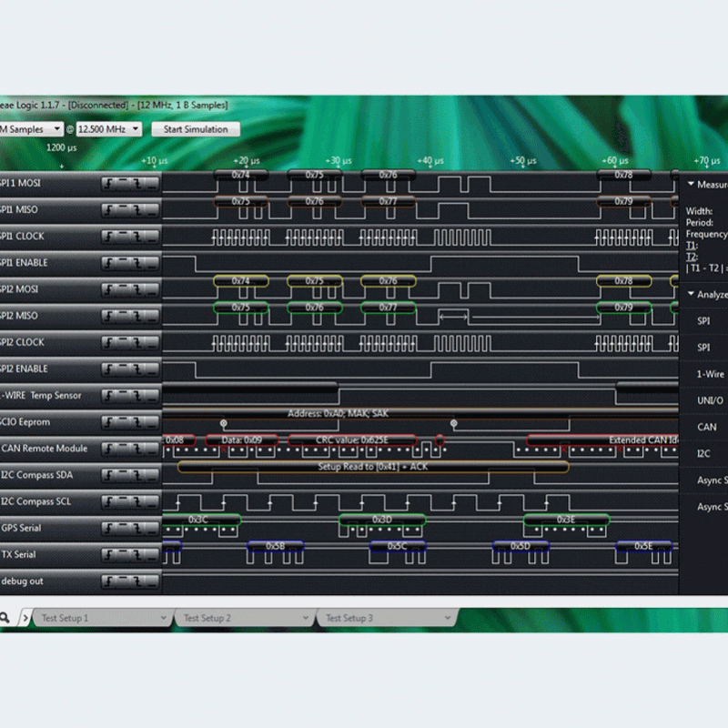Viewport: 728px width, 728px height.
Task: Set rising edge trigger on GPS Serial
Action: [x=110, y=529]
